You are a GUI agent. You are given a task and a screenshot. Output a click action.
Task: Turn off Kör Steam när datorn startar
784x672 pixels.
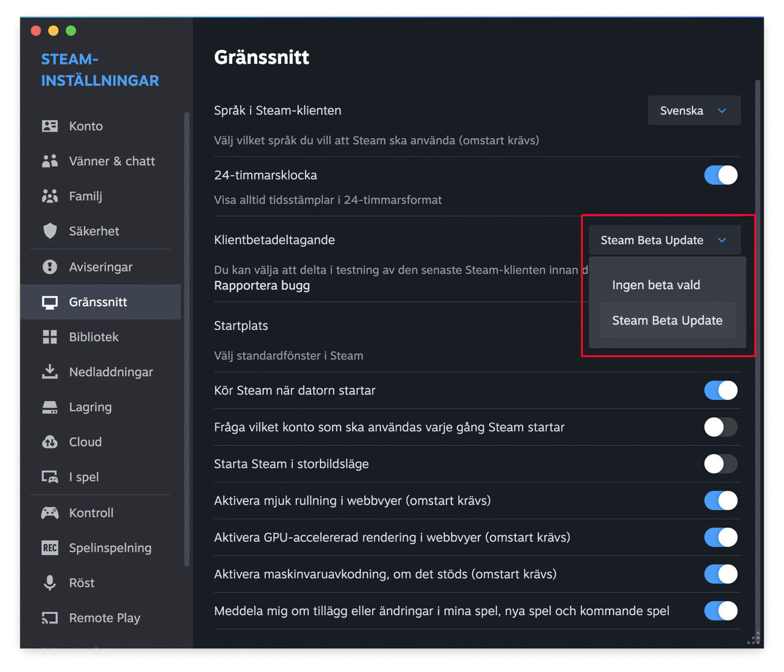pyautogui.click(x=720, y=390)
